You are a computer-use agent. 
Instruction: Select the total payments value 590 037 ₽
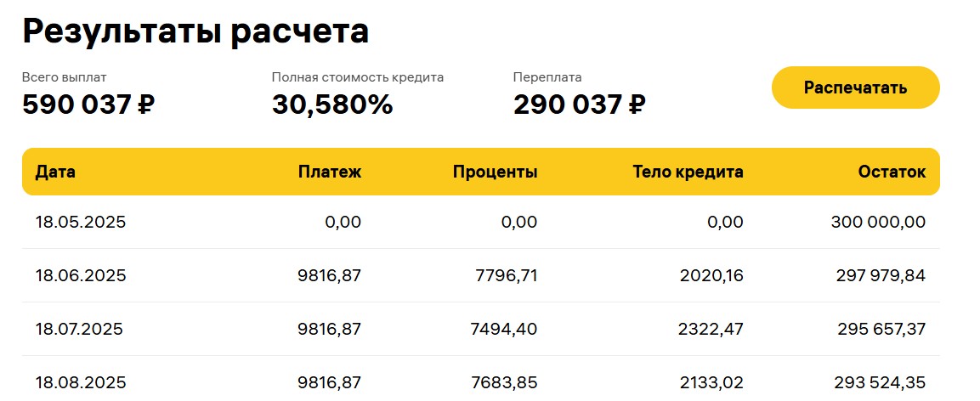click(88, 104)
